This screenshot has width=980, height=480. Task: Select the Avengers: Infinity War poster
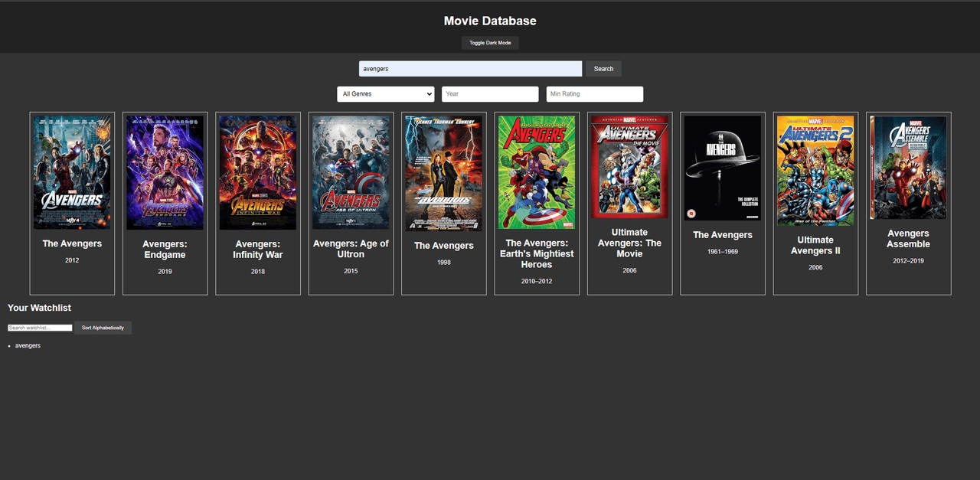[x=258, y=172]
